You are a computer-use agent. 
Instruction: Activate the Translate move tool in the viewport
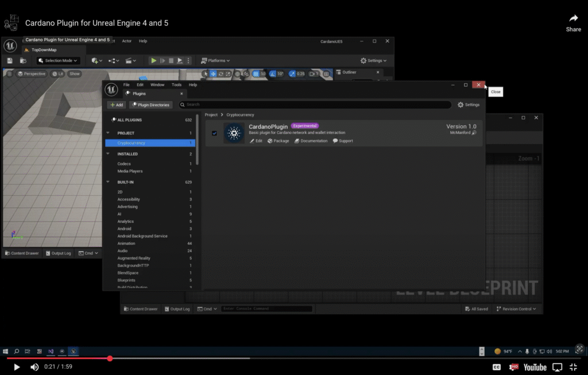(x=213, y=74)
